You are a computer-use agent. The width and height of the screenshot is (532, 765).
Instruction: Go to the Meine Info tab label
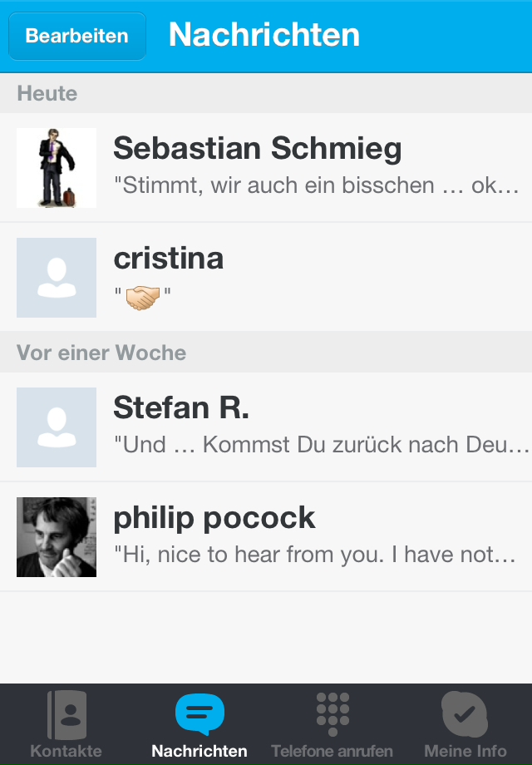(465, 751)
